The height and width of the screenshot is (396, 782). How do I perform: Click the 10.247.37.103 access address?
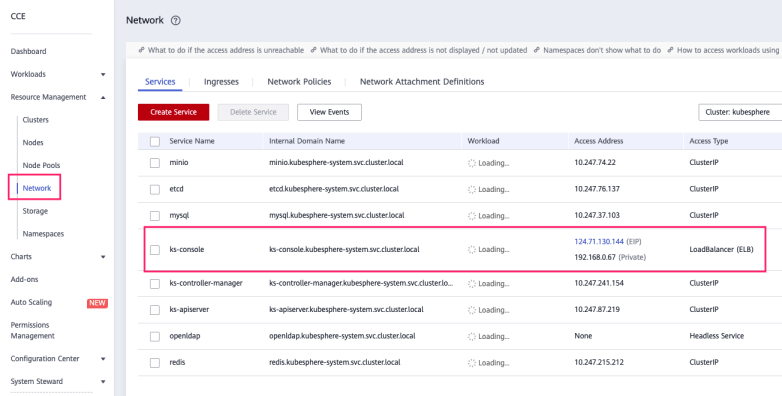(x=597, y=215)
